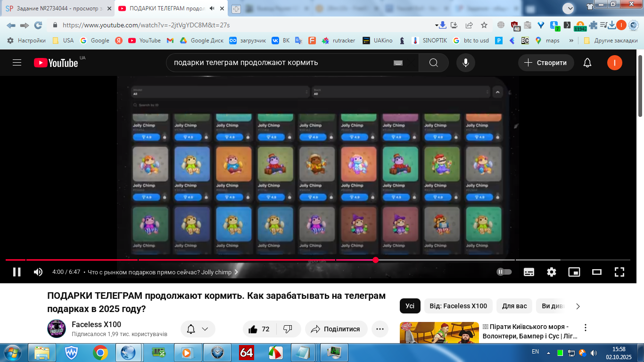
Task: Select the 'Для вас' filter chip
Action: pos(514,306)
